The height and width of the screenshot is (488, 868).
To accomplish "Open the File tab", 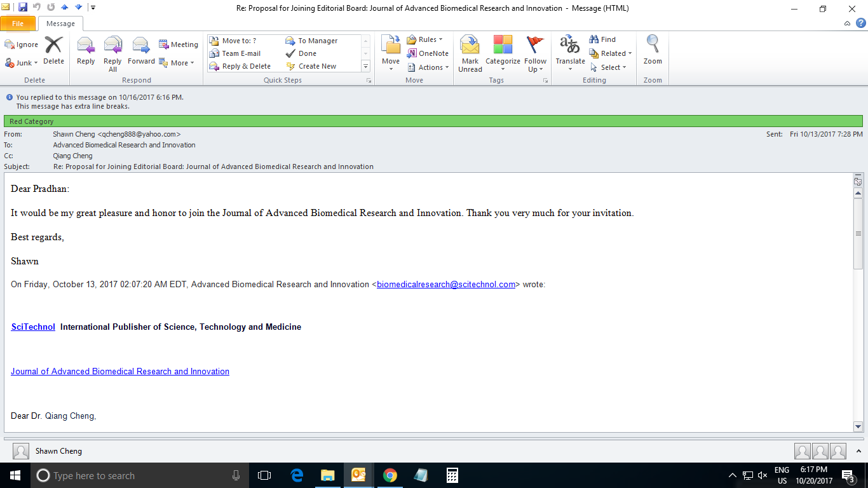I will (18, 24).
